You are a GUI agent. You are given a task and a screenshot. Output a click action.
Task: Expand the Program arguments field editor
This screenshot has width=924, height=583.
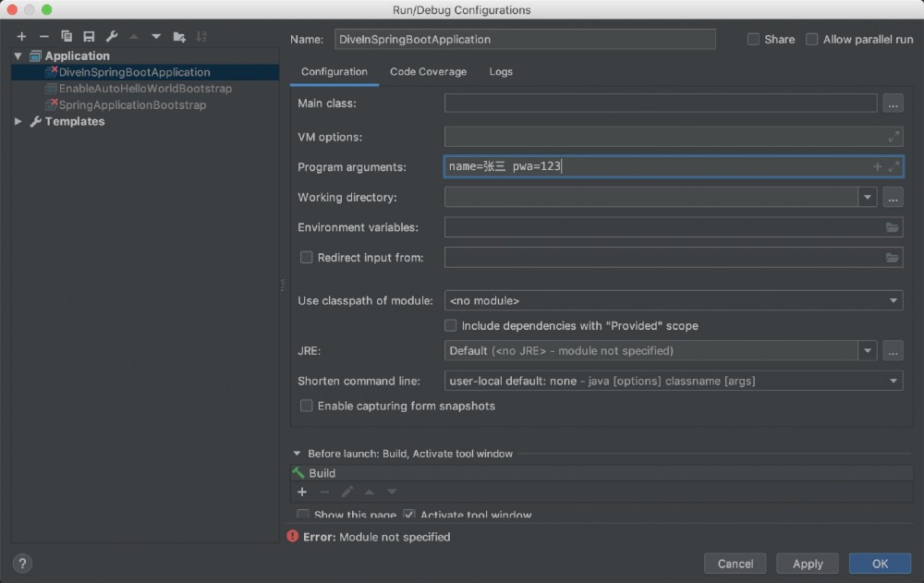(894, 167)
